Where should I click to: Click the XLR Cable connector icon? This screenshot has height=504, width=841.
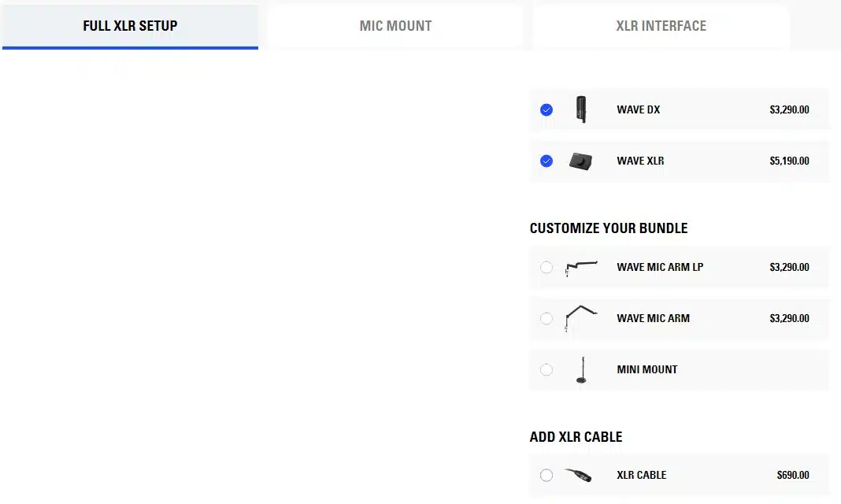coord(578,475)
